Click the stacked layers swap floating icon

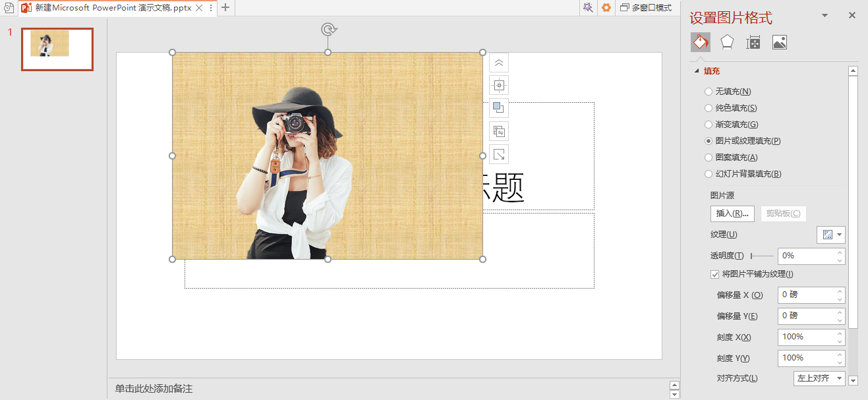pos(499,131)
